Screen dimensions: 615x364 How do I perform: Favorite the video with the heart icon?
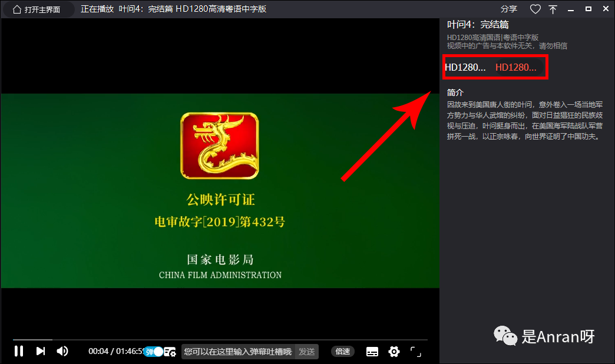[535, 9]
